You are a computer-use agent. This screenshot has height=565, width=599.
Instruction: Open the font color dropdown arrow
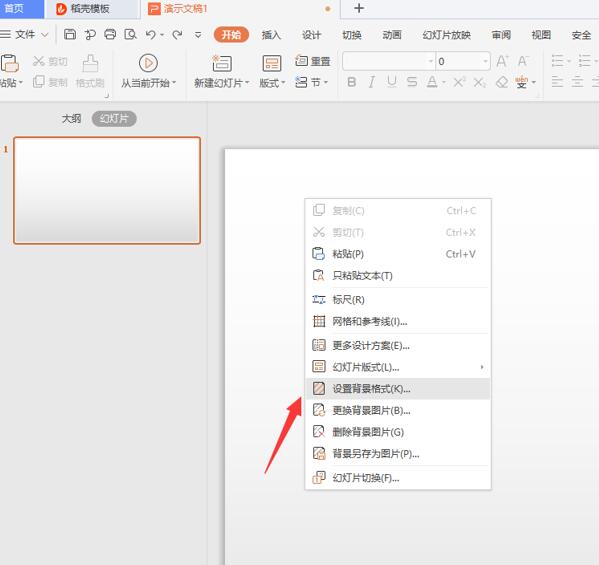click(444, 82)
